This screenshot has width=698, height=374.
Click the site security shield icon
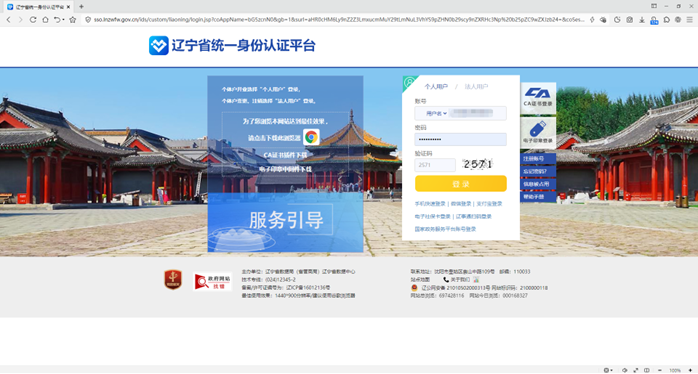tap(88, 20)
